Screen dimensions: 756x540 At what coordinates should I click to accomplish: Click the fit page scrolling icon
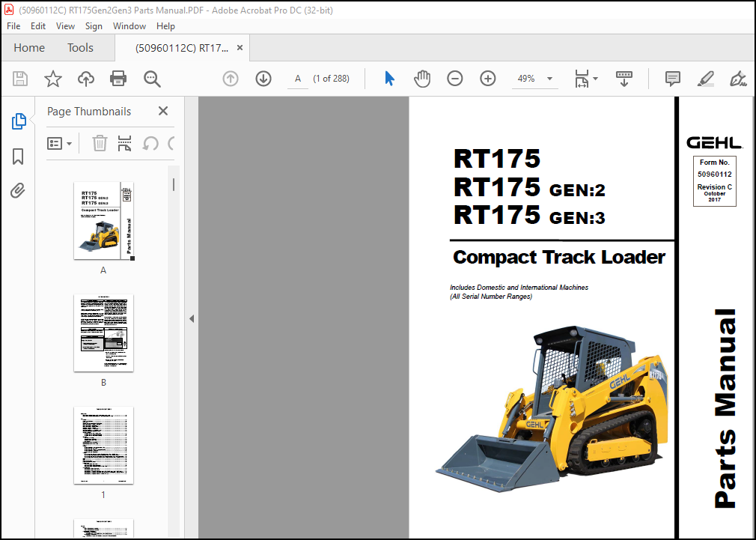click(x=582, y=78)
